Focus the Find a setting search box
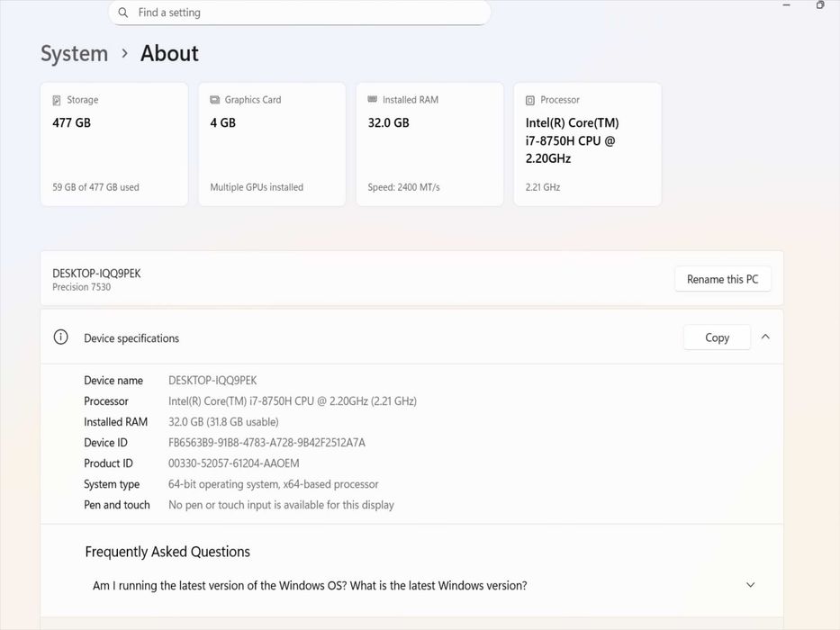The width and height of the screenshot is (840, 630). [300, 13]
